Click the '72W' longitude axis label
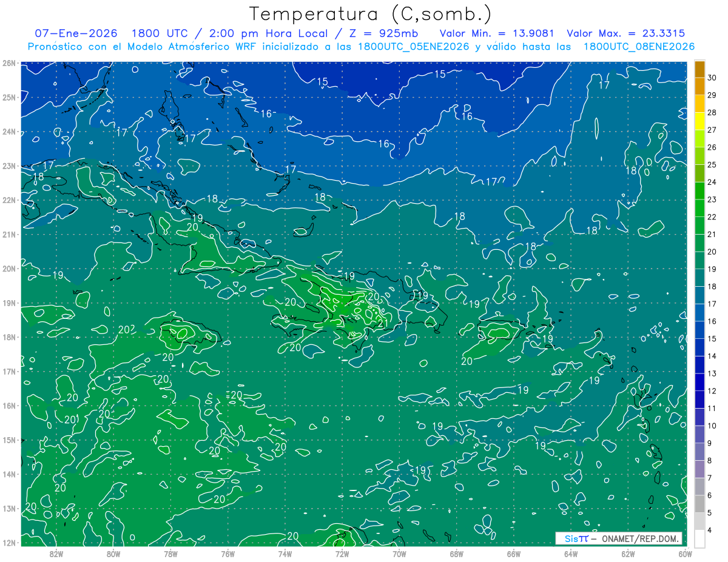The image size is (728, 562). pos(342,553)
